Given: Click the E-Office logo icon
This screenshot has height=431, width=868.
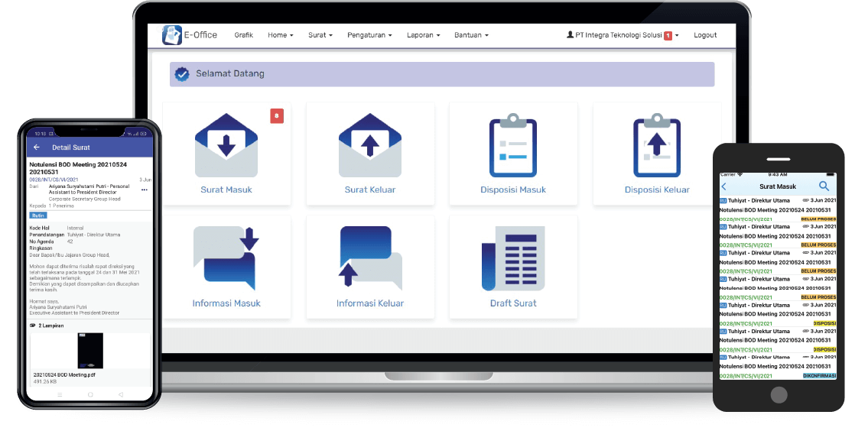Looking at the screenshot, I should [172, 35].
